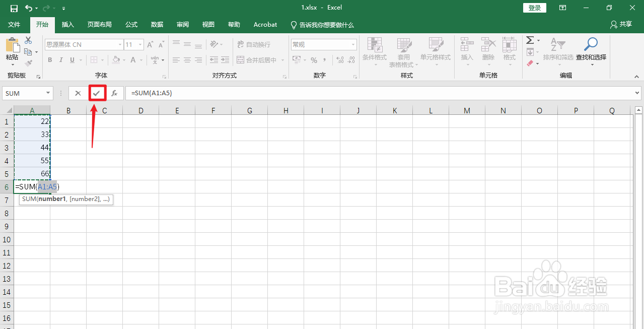Select column D header

point(141,110)
